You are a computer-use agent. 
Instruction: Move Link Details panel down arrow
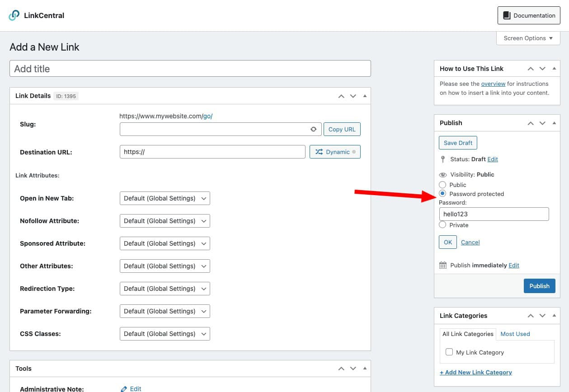353,96
